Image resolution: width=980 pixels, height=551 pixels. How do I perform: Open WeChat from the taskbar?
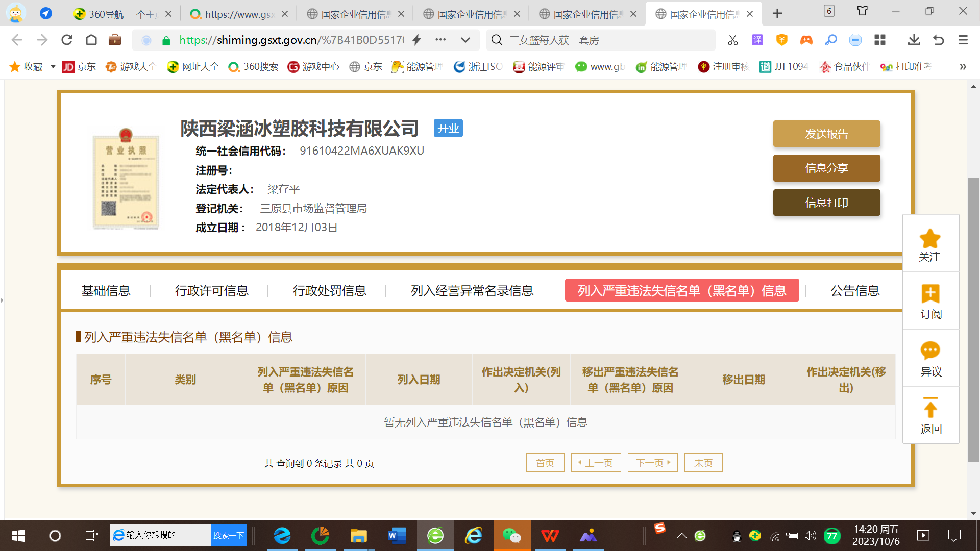512,536
